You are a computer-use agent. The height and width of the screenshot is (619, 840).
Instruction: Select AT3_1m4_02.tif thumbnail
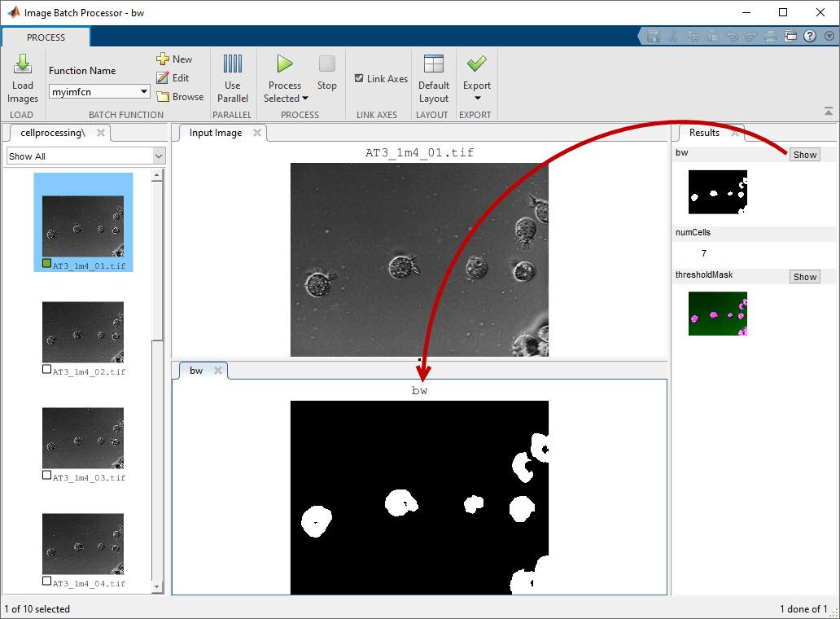[83, 332]
